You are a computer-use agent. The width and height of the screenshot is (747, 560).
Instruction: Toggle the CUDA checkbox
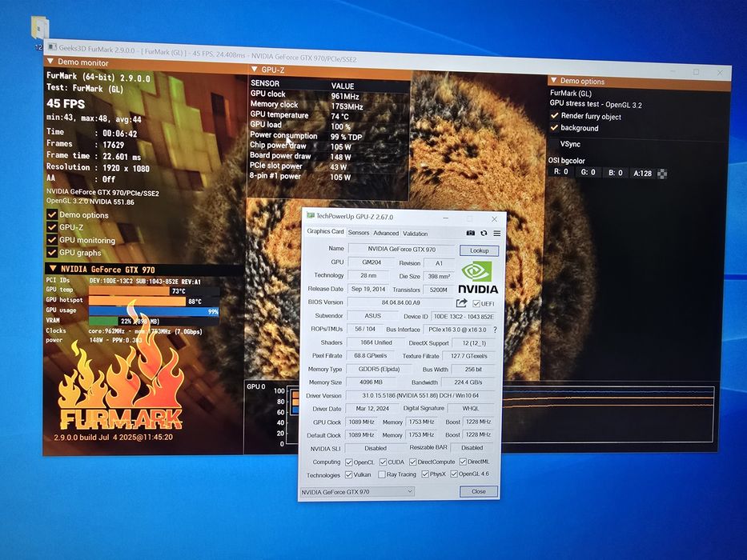(383, 462)
